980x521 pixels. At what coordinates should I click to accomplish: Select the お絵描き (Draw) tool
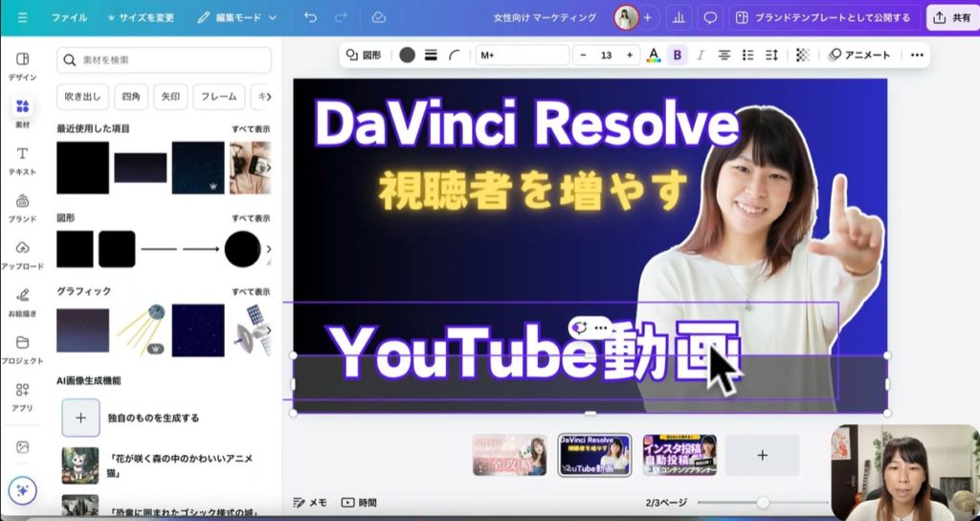click(x=22, y=301)
